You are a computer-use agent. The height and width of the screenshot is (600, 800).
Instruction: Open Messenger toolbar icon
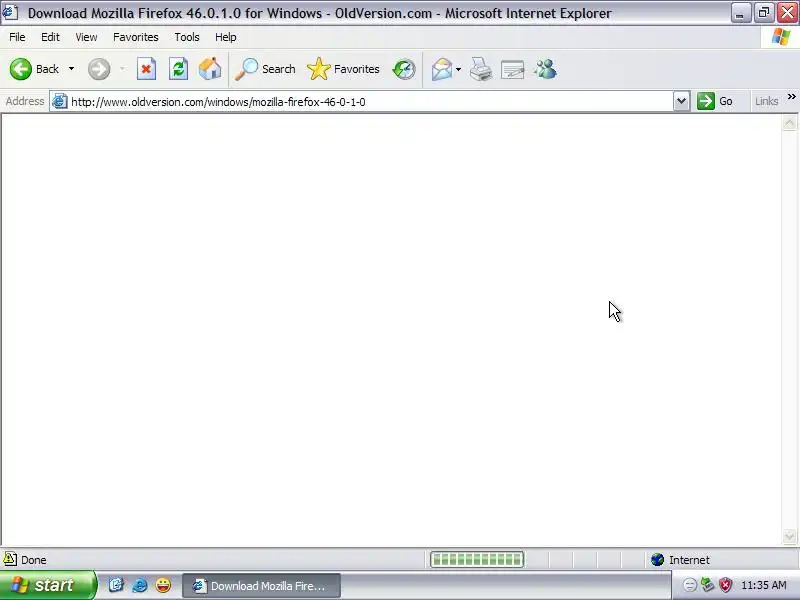(x=545, y=69)
